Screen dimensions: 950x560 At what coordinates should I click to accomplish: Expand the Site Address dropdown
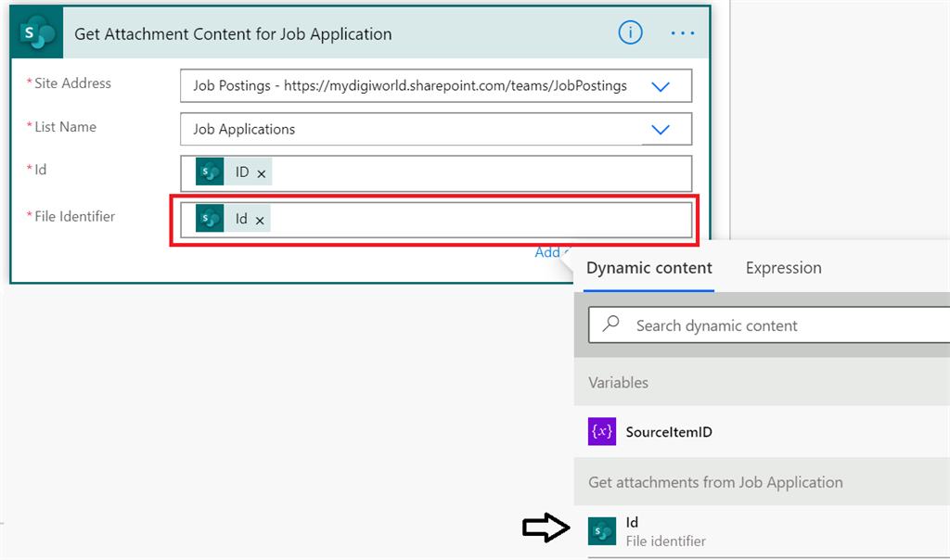pyautogui.click(x=661, y=85)
